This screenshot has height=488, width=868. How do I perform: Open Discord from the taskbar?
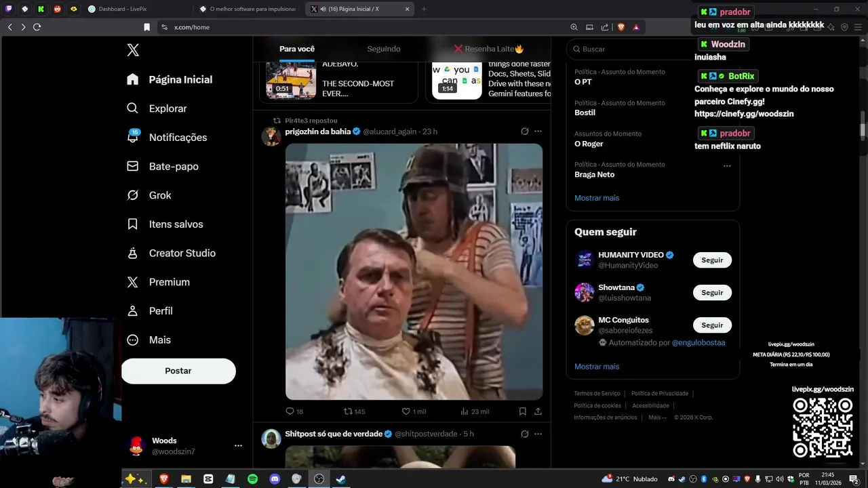tap(275, 479)
